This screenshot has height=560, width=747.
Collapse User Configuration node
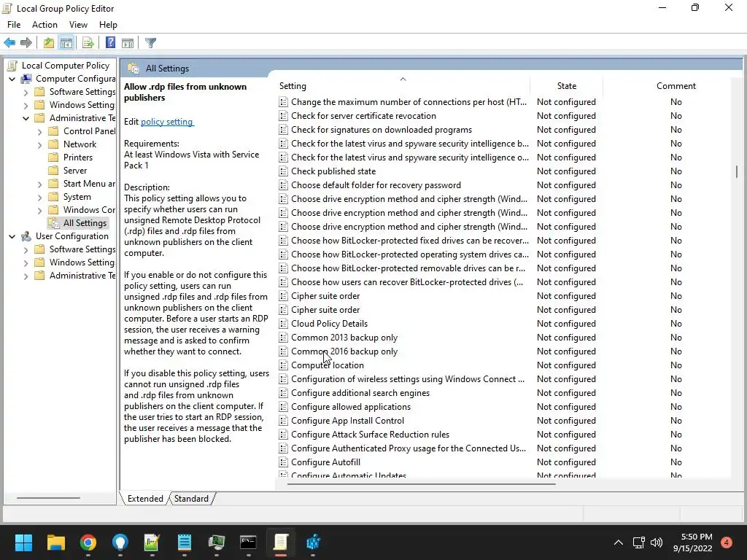click(12, 236)
